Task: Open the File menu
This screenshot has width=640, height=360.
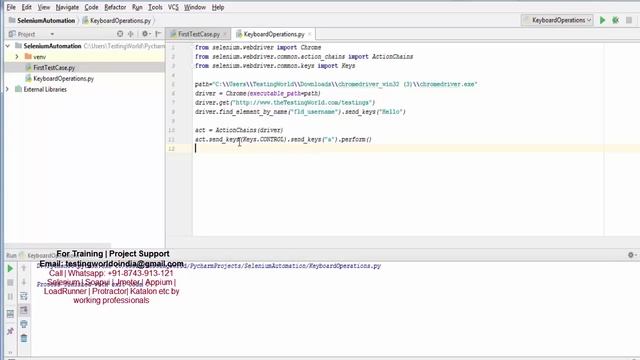Action: click(11, 7)
